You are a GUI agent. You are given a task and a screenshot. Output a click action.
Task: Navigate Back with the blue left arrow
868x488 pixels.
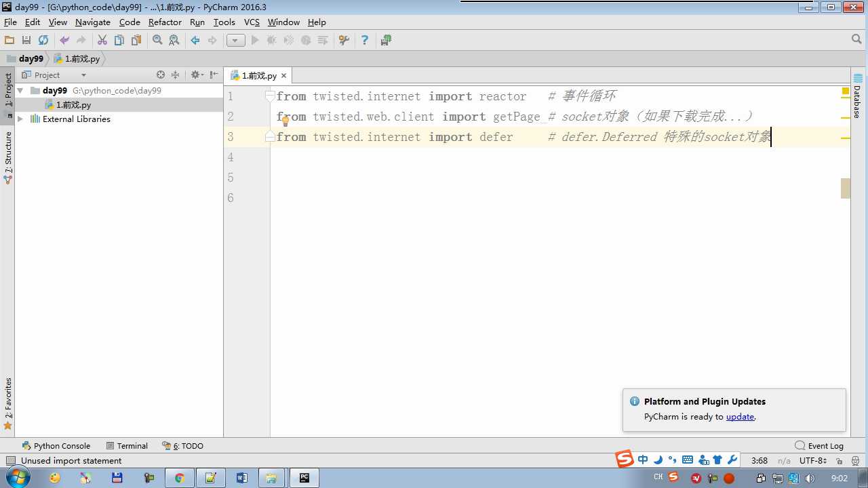[x=195, y=41]
